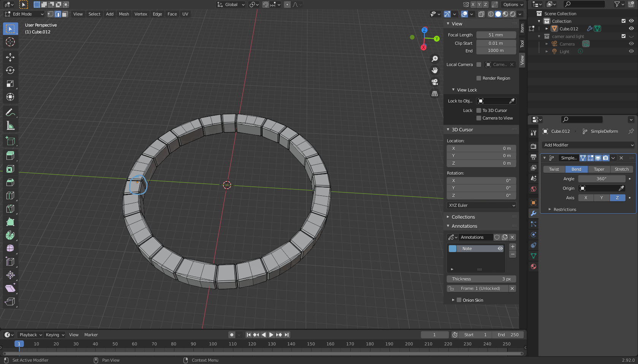Switch perspective/orthographic grid icon

(435, 93)
